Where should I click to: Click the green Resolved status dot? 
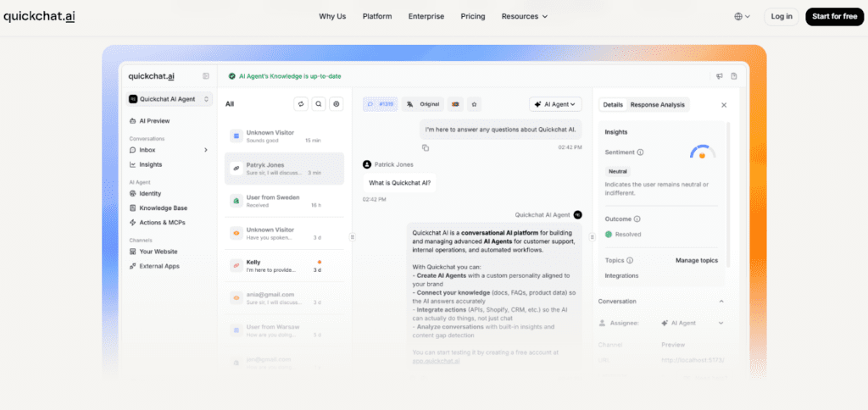[609, 234]
